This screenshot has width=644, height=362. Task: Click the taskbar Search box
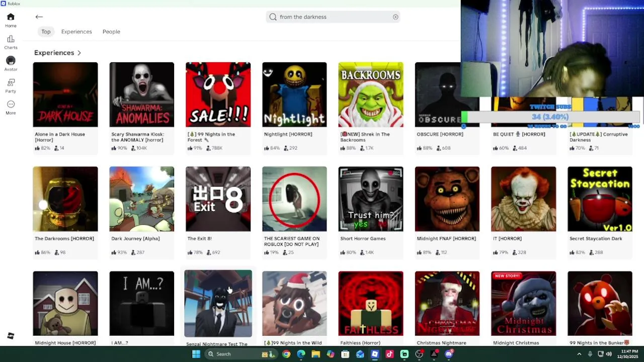point(242,354)
